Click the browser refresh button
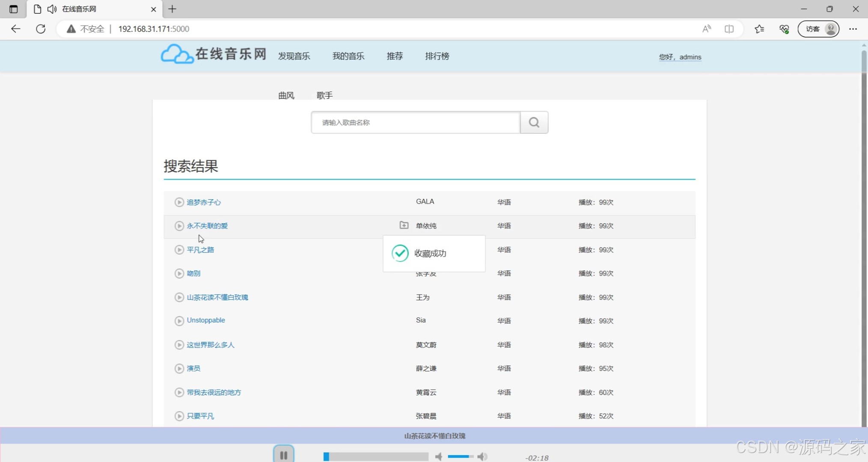868x462 pixels. [x=41, y=29]
